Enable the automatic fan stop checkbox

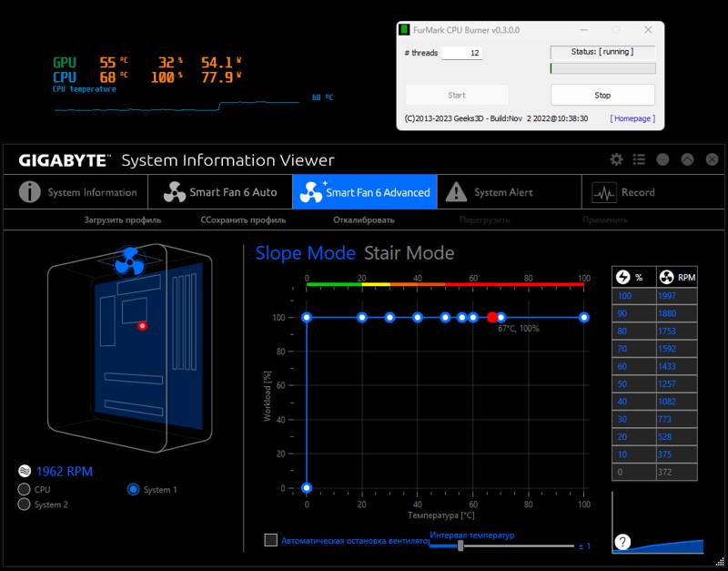[270, 540]
